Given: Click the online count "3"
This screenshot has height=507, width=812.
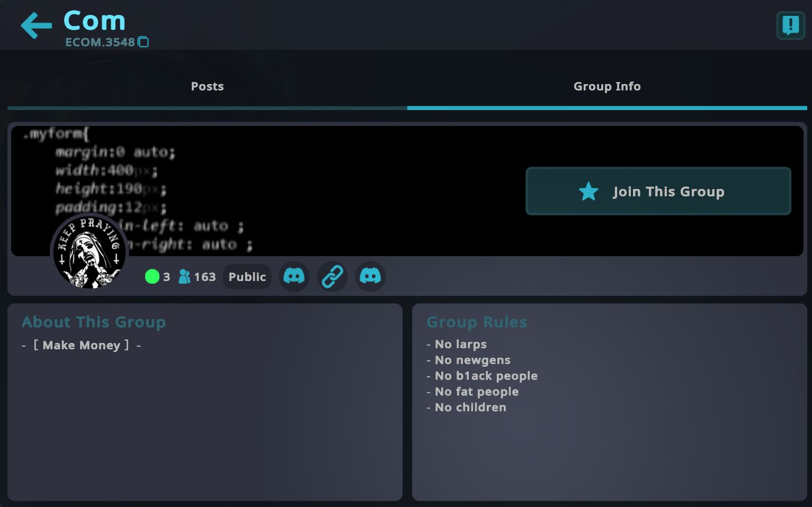Looking at the screenshot, I should [x=166, y=277].
